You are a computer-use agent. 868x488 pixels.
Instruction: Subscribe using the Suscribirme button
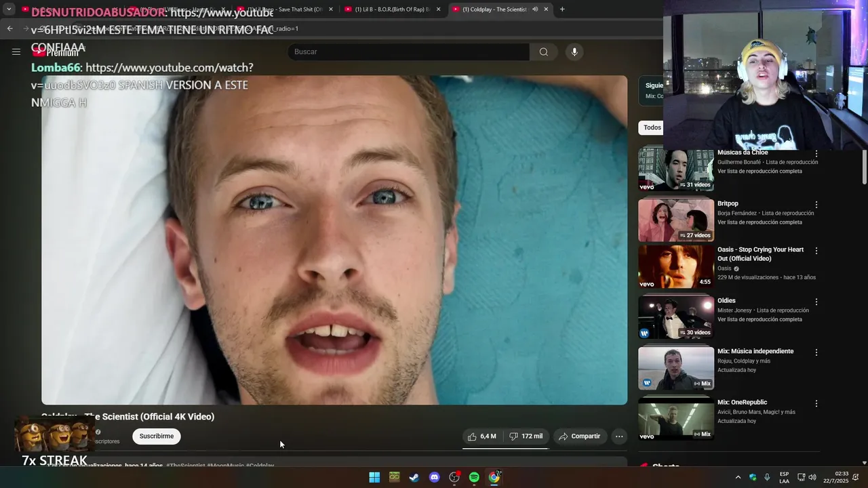point(157,436)
